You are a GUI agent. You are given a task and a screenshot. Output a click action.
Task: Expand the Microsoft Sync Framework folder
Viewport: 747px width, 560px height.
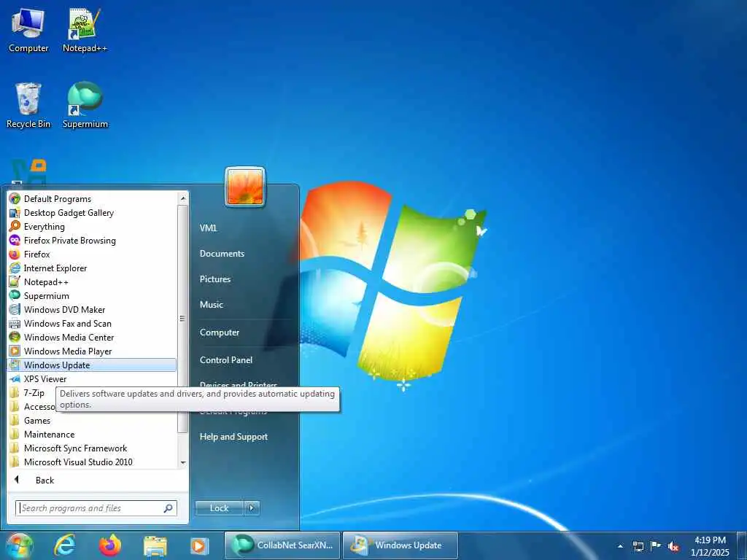pos(92,448)
